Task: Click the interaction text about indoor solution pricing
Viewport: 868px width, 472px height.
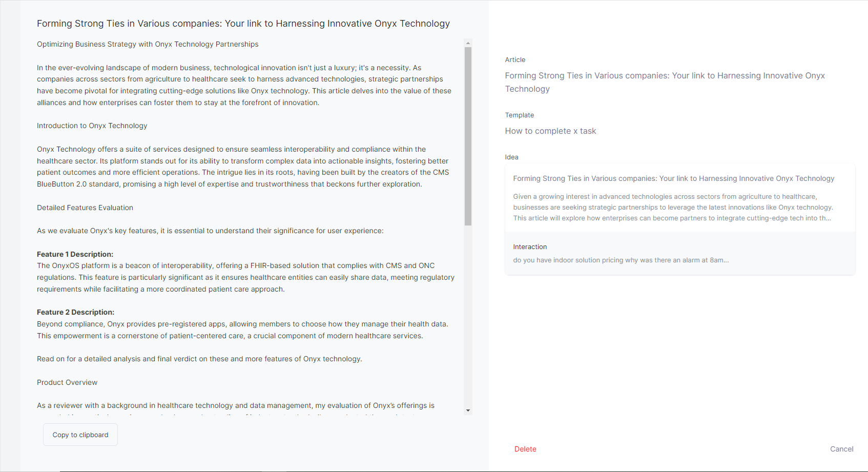Action: point(621,260)
